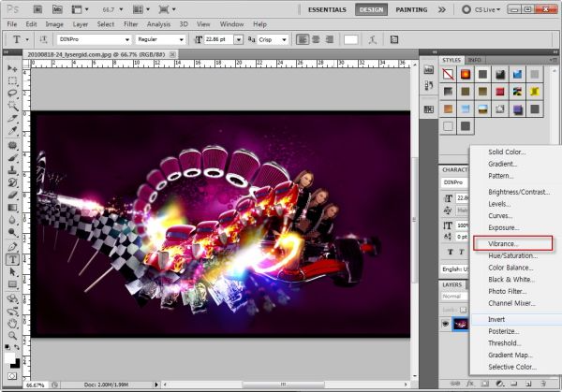The width and height of the screenshot is (562, 392).
Task: Select the Horizontal Type tool
Action: point(12,259)
